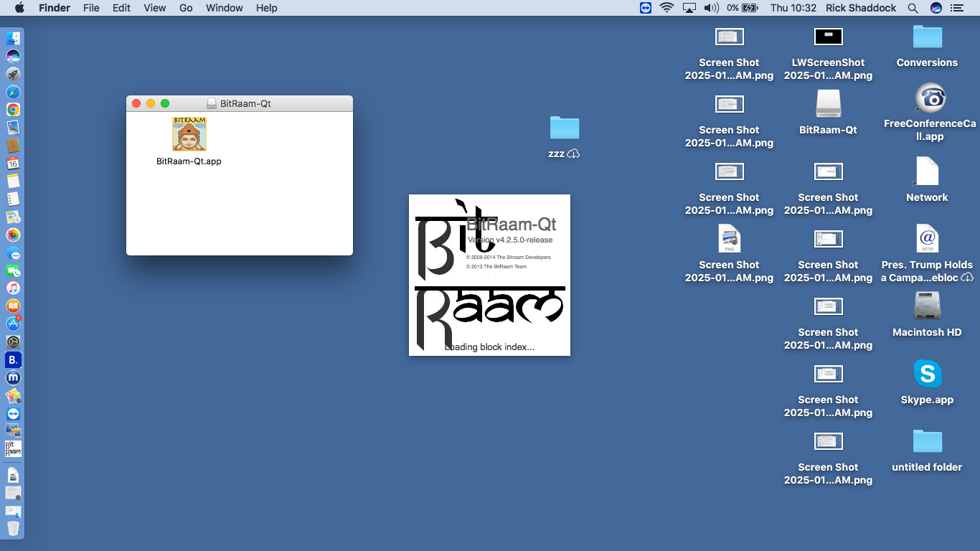Open Calendar icon showing 16
Screen dimensions: 980x551
(13, 164)
